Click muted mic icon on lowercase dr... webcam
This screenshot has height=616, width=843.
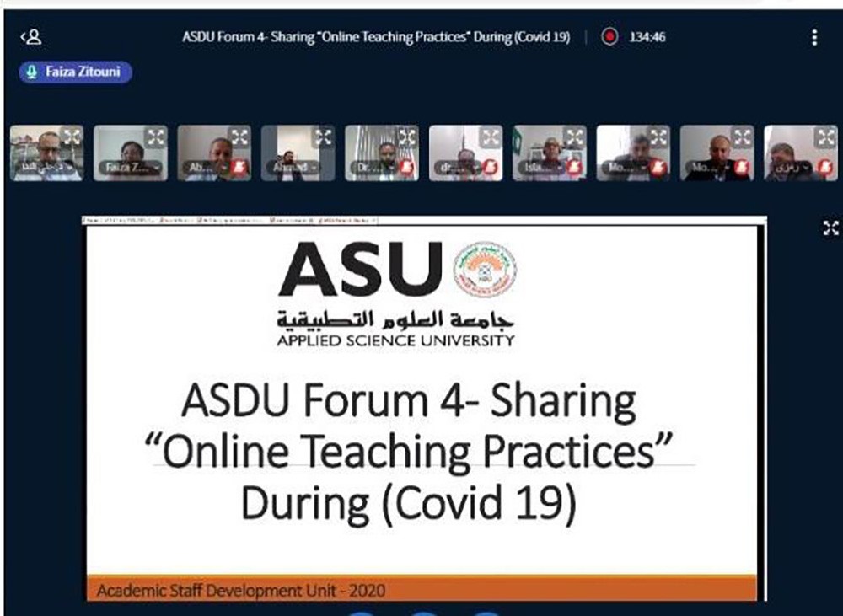point(491,168)
